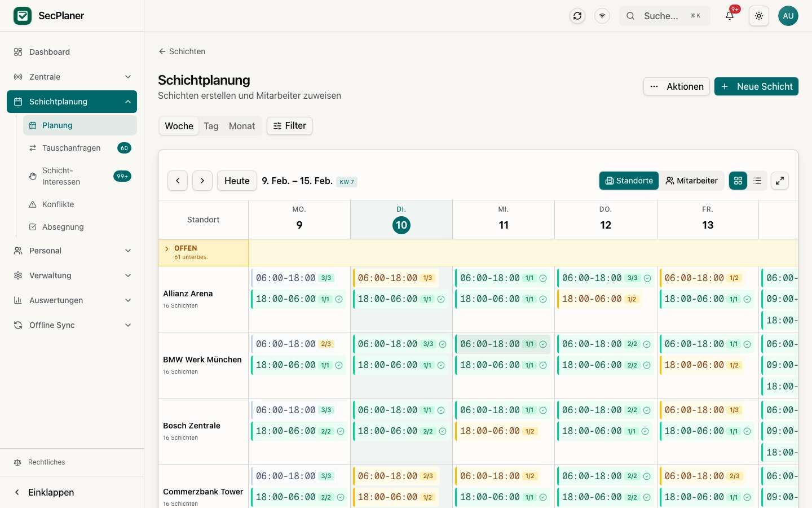Collapse the Schichtplanung section
The width and height of the screenshot is (812, 508).
point(128,102)
